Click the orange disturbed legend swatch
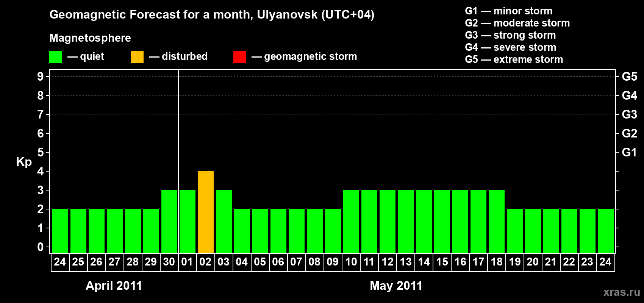 [x=137, y=57]
